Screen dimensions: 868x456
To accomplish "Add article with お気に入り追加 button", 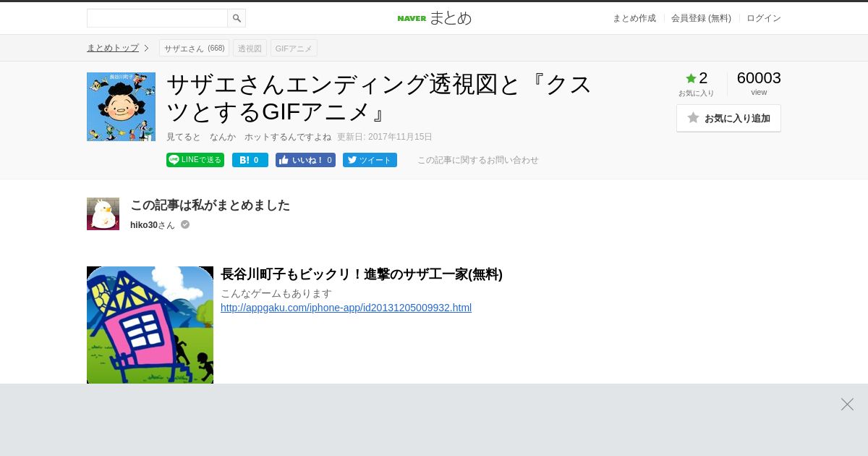I will (728, 118).
